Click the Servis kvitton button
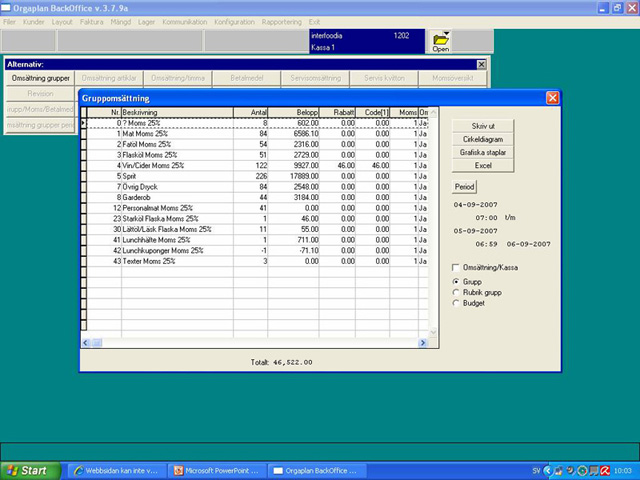The width and height of the screenshot is (640, 480). [x=384, y=78]
